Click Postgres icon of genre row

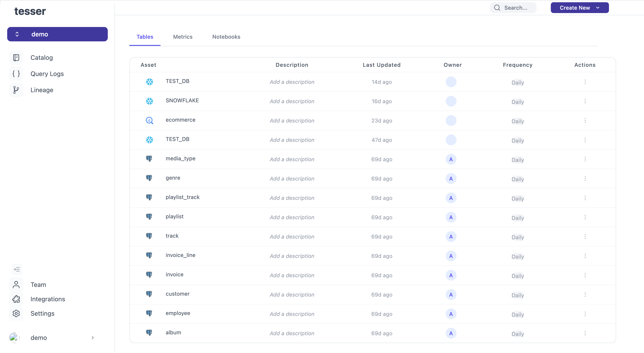149,178
